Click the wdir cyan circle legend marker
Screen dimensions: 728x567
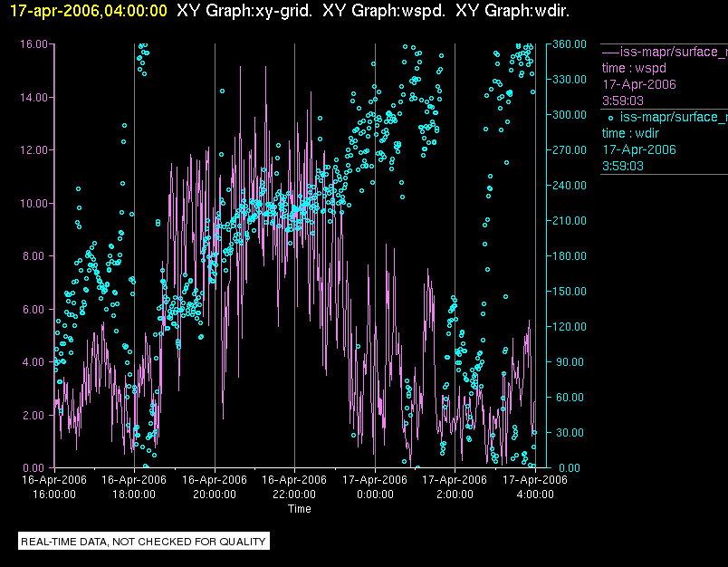click(610, 118)
